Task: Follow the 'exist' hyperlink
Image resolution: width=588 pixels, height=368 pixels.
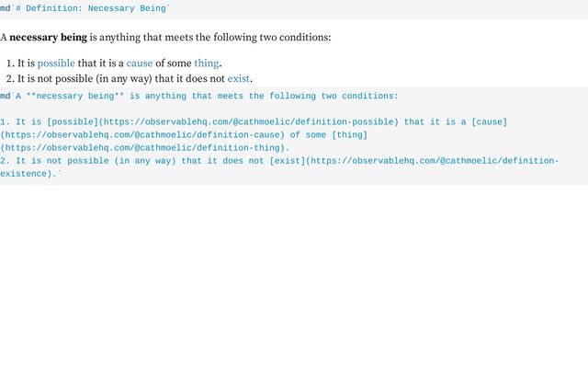Action: [239, 78]
